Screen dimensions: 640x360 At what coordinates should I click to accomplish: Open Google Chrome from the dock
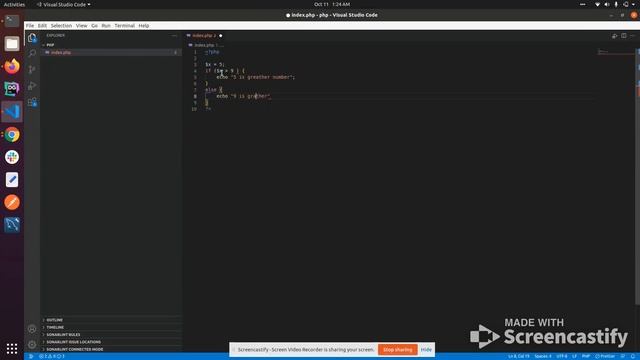pos(12,135)
